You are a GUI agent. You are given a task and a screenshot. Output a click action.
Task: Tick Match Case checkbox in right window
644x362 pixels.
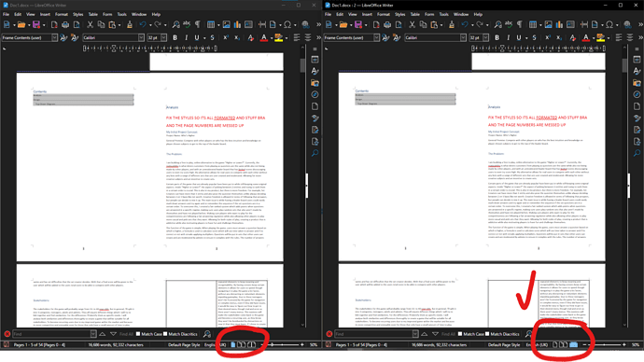(460, 334)
